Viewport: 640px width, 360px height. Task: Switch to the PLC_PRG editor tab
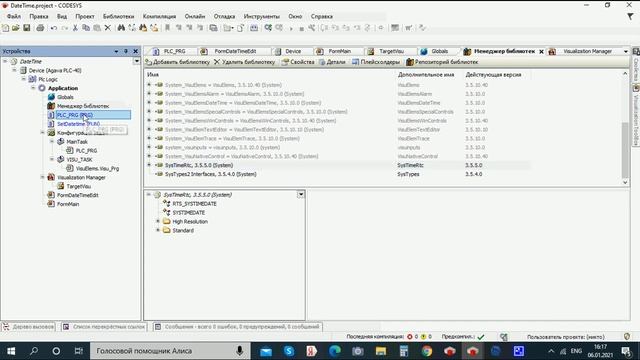[x=169, y=51]
